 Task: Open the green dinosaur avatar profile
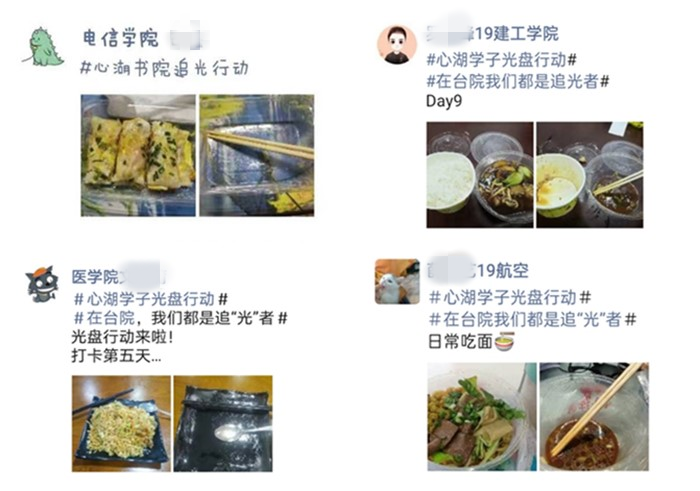pyautogui.click(x=43, y=47)
